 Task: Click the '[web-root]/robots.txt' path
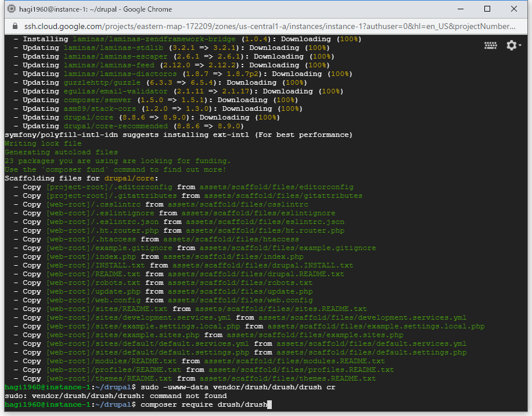coord(94,283)
